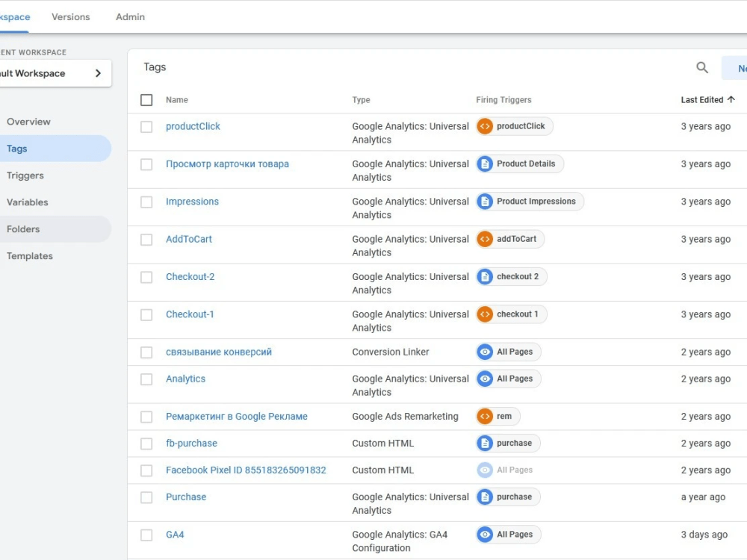Click the checkout 2 trigger chip
This screenshot has height=560, width=747.
[x=511, y=276]
